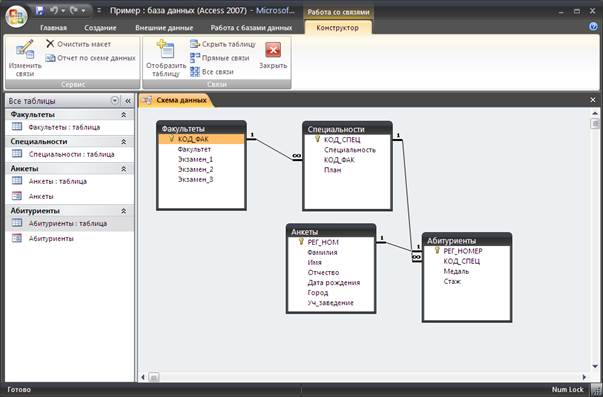Select Анкеты : таблица in navigation
This screenshot has width=603, height=397.
70,181
